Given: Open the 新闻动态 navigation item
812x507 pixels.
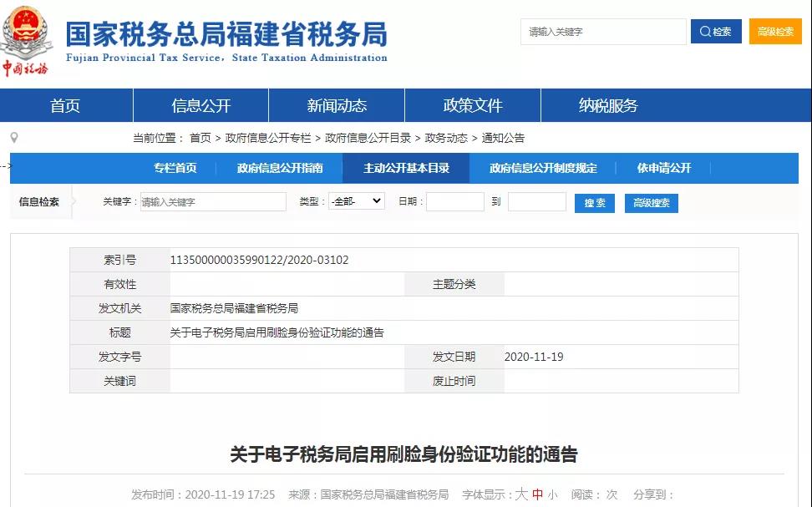Looking at the screenshot, I should pos(337,105).
